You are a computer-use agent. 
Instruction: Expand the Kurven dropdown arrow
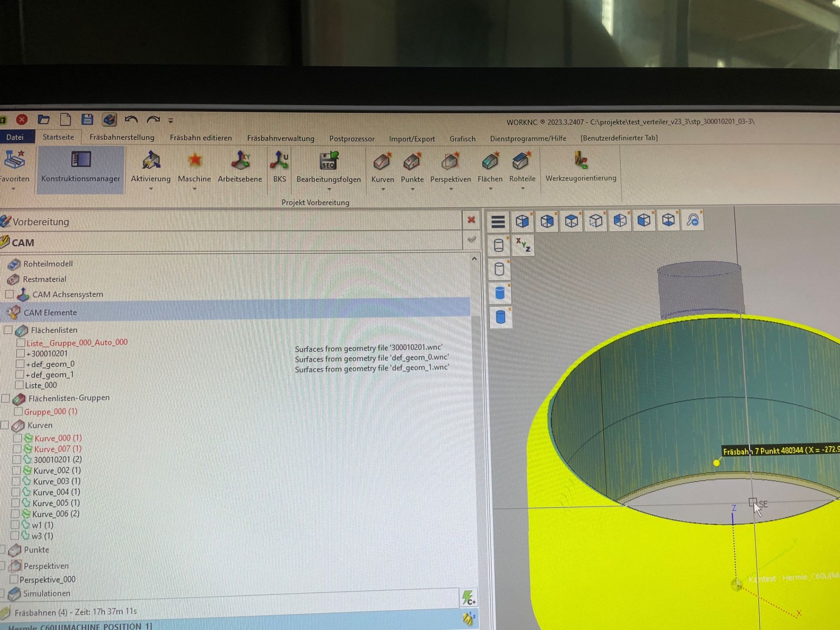[x=383, y=189]
